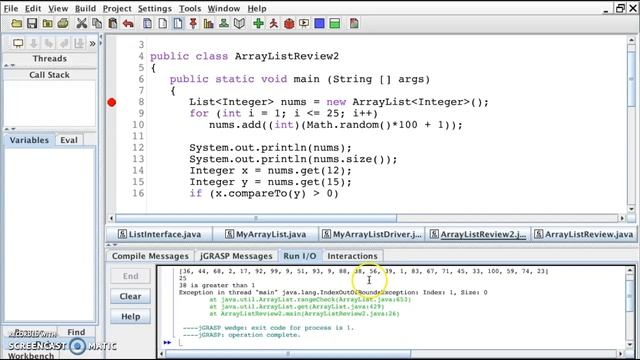This screenshot has height=360, width=640.
Task: Generate UML diagram with the green icon
Action: (224, 24)
